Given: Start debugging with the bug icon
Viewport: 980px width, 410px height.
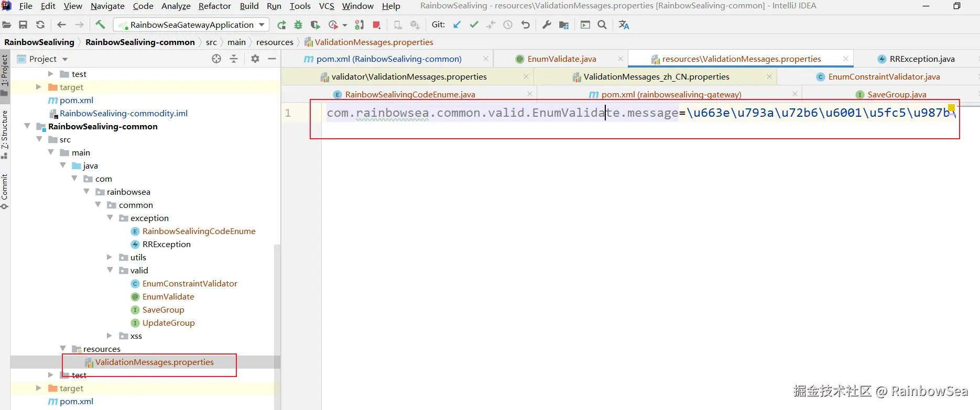Looking at the screenshot, I should click(x=298, y=25).
